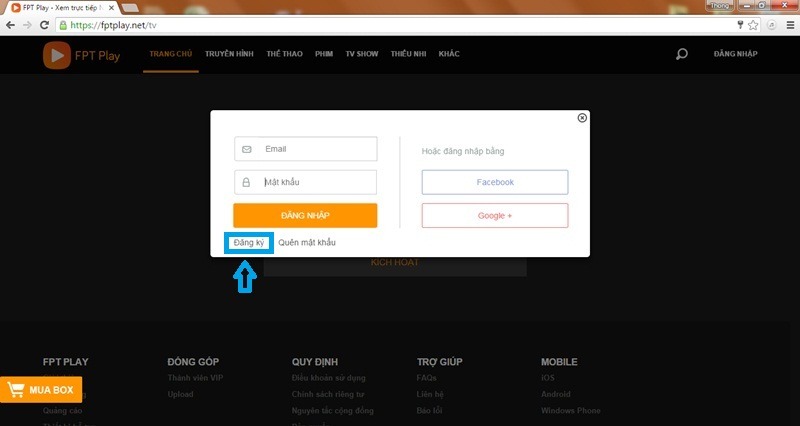Screen dimensions: 800x426
Task: Click the Email input field
Action: tap(305, 149)
